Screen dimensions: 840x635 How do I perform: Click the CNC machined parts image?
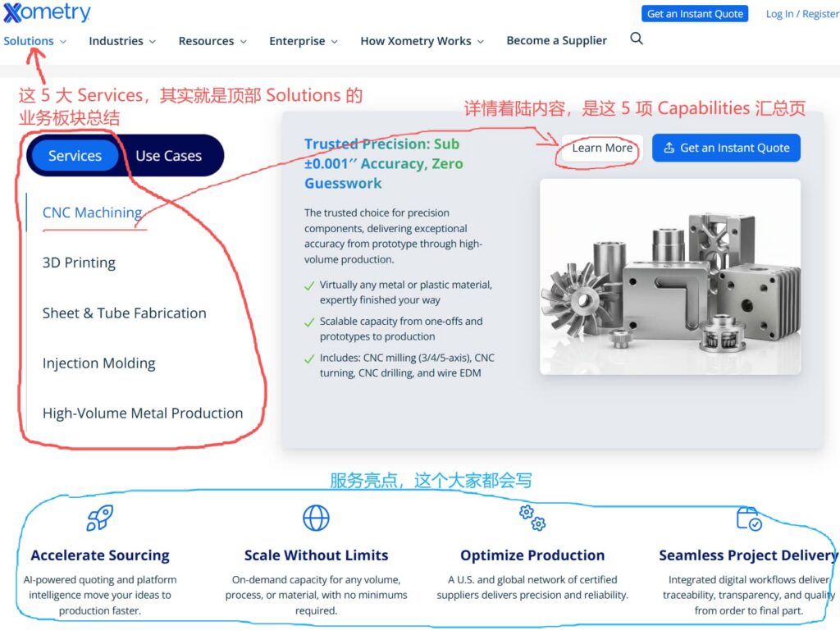click(x=670, y=276)
